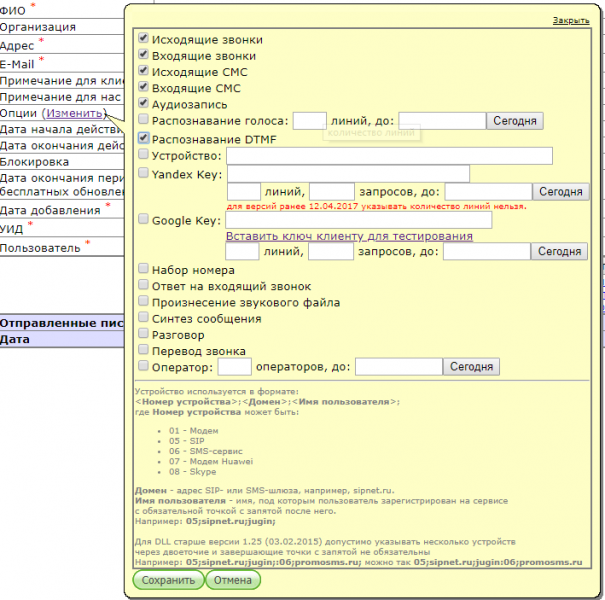Click Вставить ключ клиенту для тестирования link
The height and width of the screenshot is (600, 605).
349,236
